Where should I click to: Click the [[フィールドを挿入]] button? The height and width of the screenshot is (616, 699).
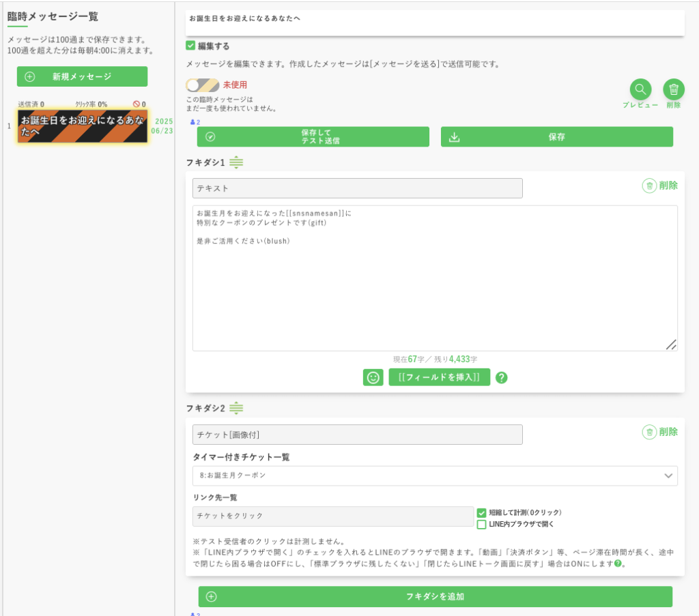tap(439, 377)
